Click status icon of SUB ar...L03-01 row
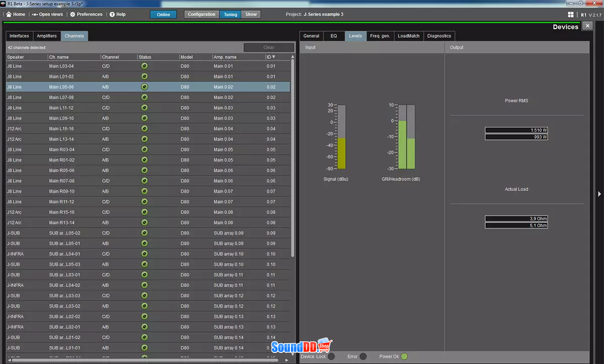 [x=144, y=275]
